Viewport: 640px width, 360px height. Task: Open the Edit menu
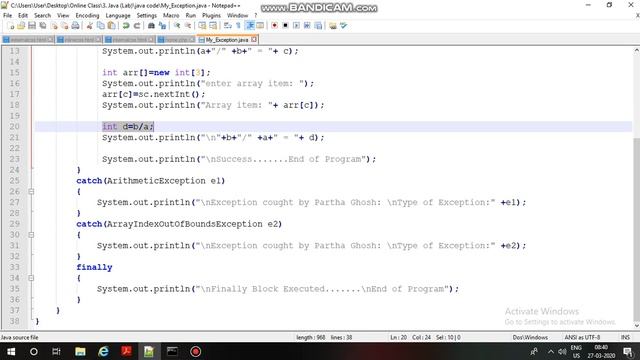pyautogui.click(x=23, y=16)
